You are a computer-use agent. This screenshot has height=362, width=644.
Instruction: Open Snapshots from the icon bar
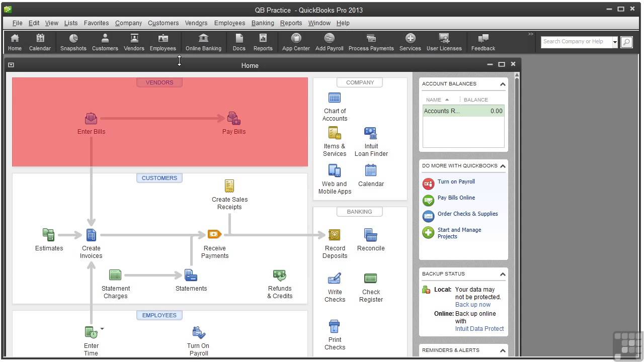(x=73, y=42)
